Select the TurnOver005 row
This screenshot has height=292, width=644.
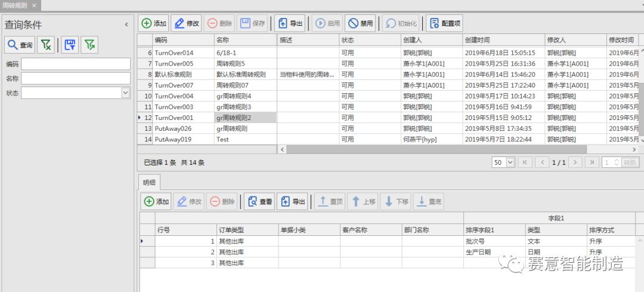point(174,64)
